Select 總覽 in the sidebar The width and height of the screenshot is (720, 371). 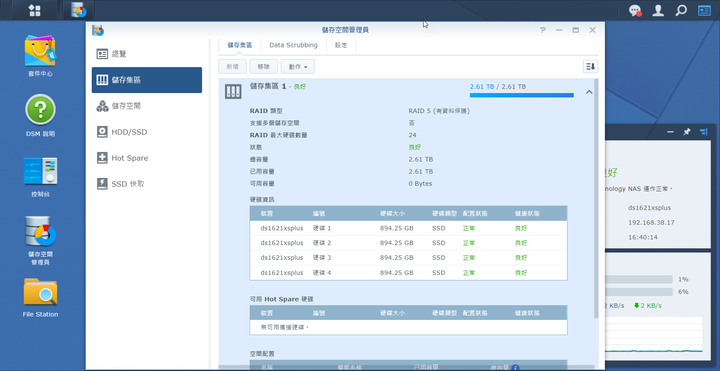tap(147, 54)
